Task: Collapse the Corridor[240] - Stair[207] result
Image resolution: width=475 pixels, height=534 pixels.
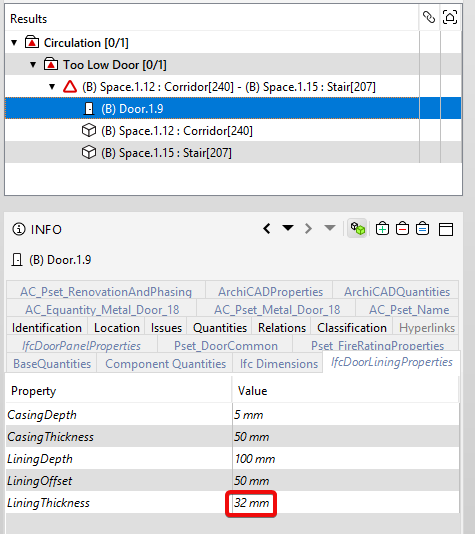Action: [x=52, y=87]
